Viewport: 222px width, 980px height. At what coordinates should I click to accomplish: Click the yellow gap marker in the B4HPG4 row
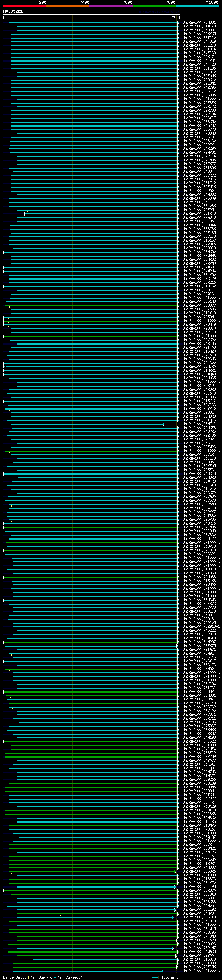[61, 915]
